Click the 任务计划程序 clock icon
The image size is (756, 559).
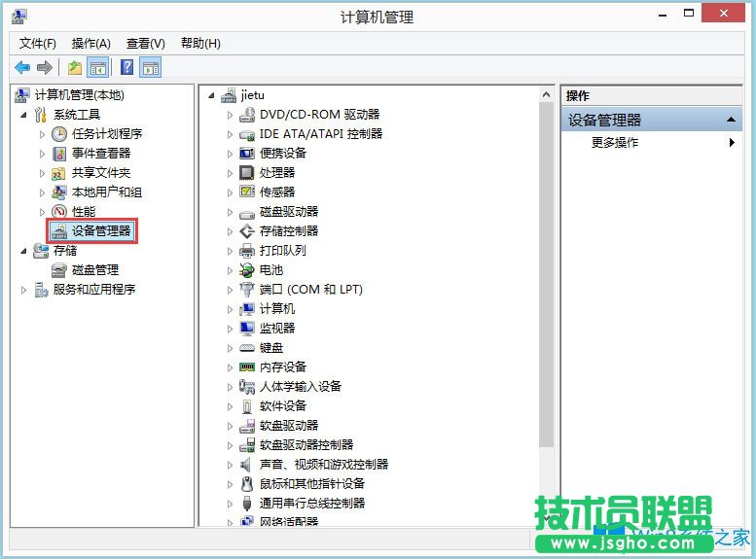[58, 134]
